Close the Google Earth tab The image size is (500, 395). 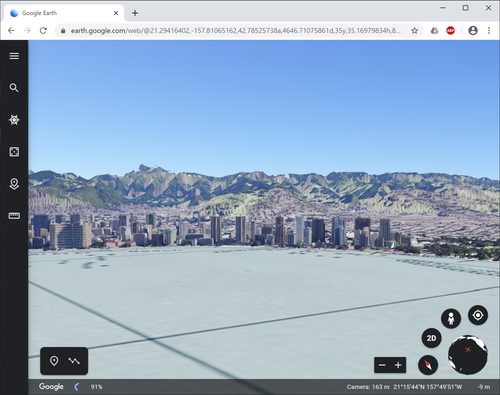click(x=116, y=13)
